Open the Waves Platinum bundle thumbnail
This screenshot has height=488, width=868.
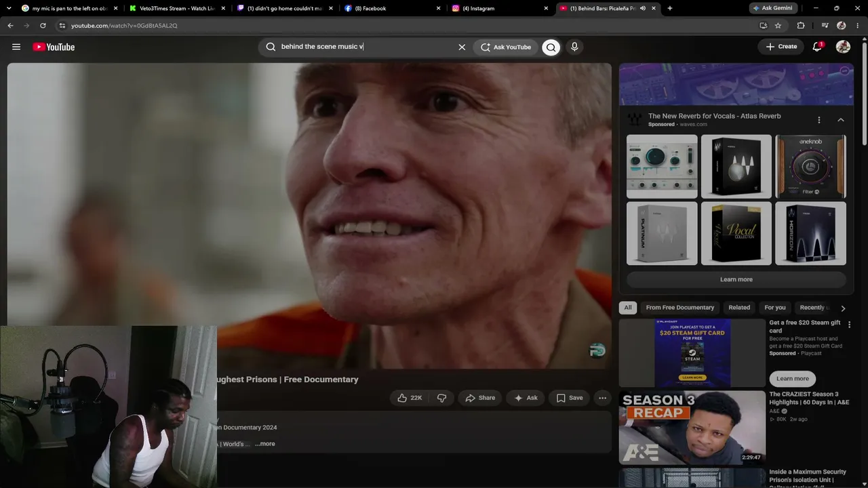click(x=662, y=233)
